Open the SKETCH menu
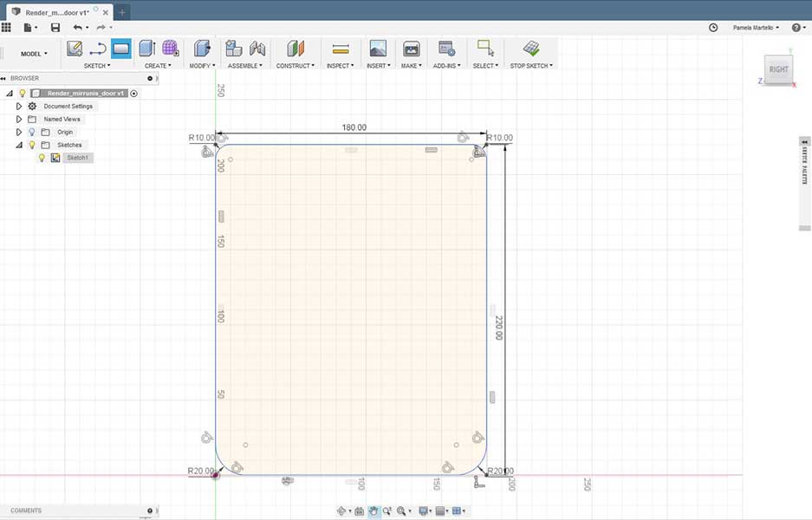The height and width of the screenshot is (520, 812). click(97, 66)
